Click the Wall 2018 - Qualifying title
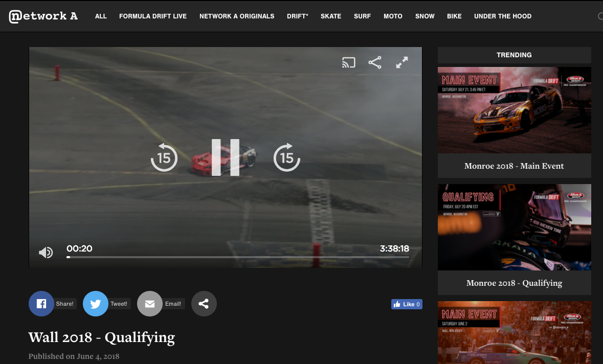 pyautogui.click(x=102, y=337)
